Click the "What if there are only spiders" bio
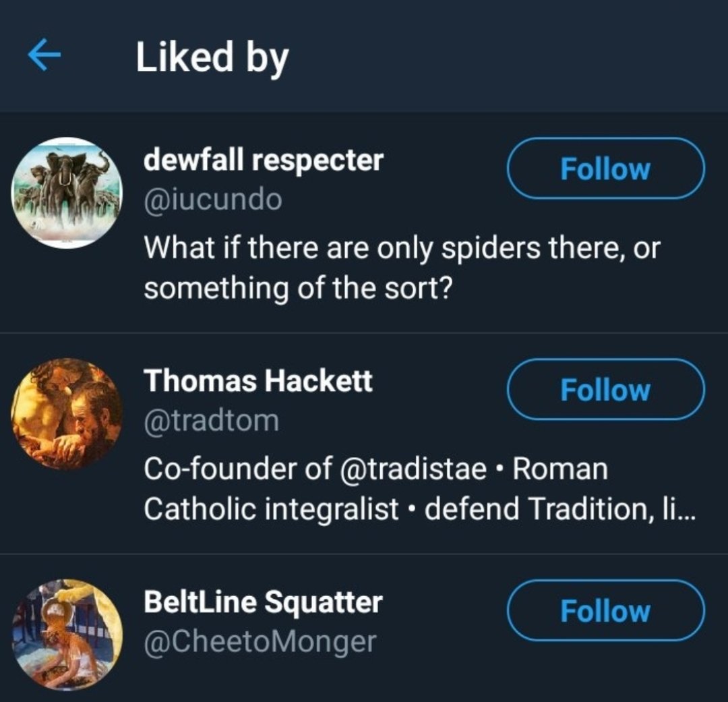The image size is (728, 702). click(x=402, y=248)
